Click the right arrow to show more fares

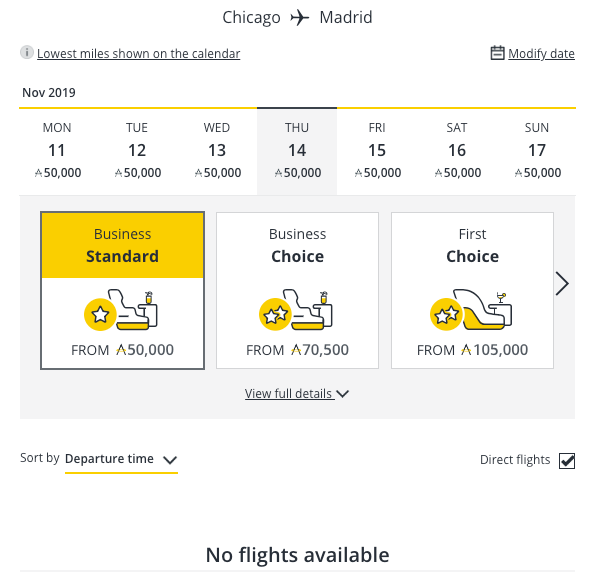562,284
